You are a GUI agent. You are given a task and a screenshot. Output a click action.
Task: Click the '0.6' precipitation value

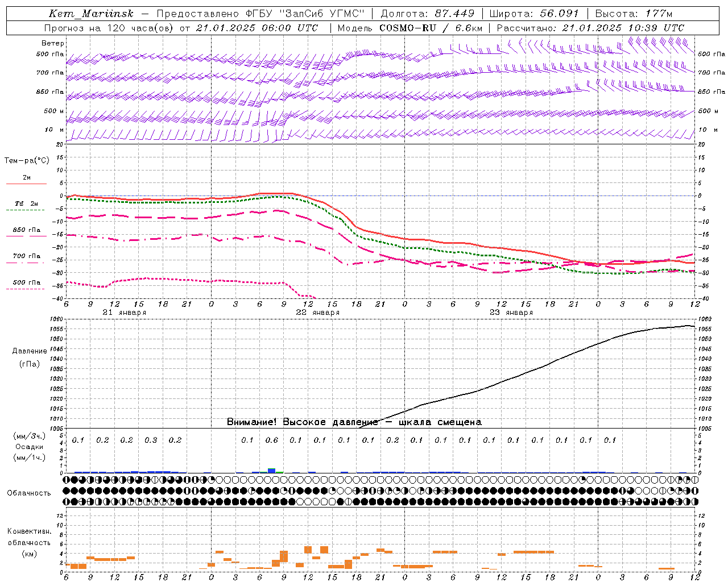click(x=272, y=440)
